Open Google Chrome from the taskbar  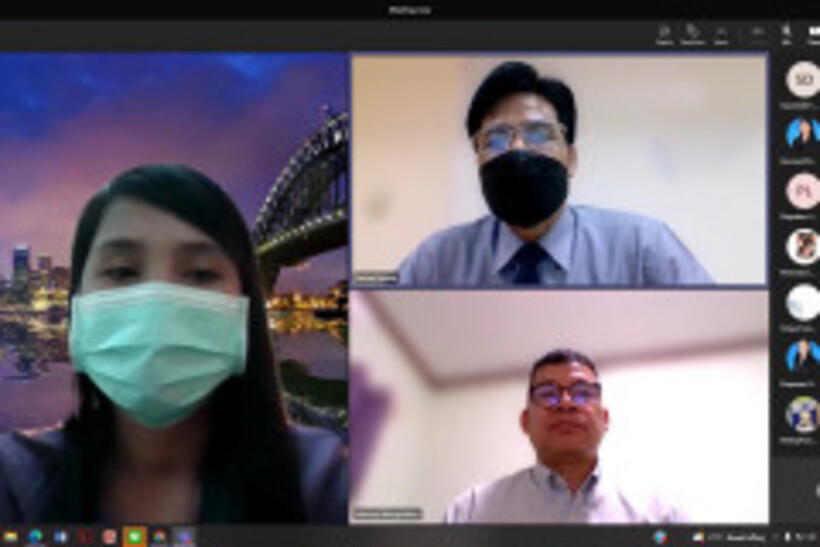coord(160,537)
